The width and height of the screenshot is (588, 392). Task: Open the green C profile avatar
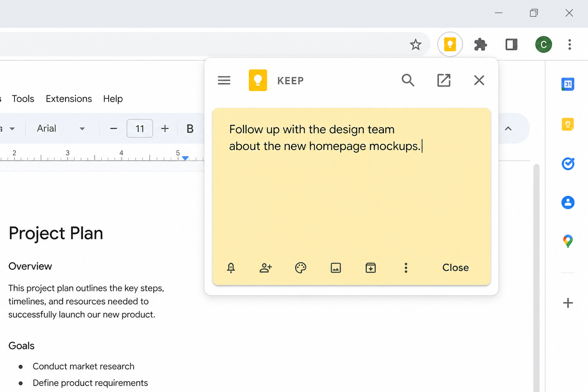coord(544,44)
